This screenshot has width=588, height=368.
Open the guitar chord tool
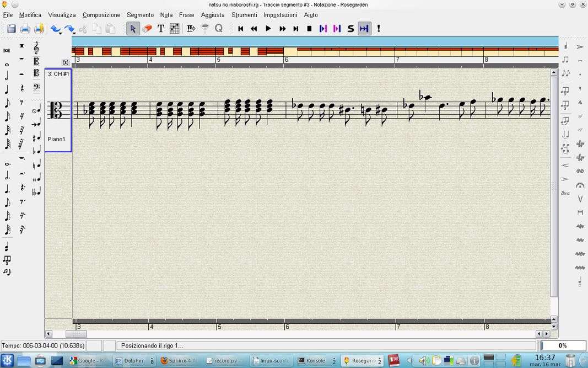click(x=175, y=29)
